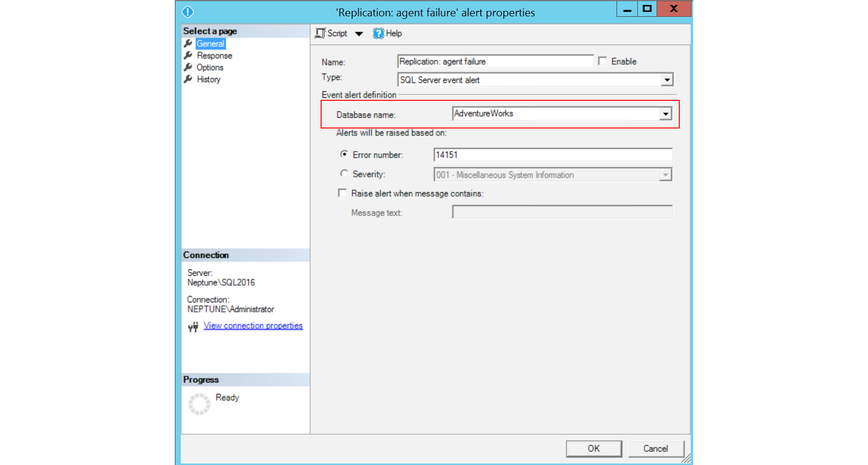
Task: Select the Error number radio button
Action: coord(344,154)
